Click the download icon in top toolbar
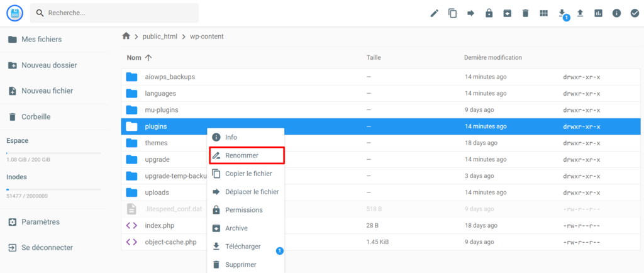 click(x=562, y=13)
